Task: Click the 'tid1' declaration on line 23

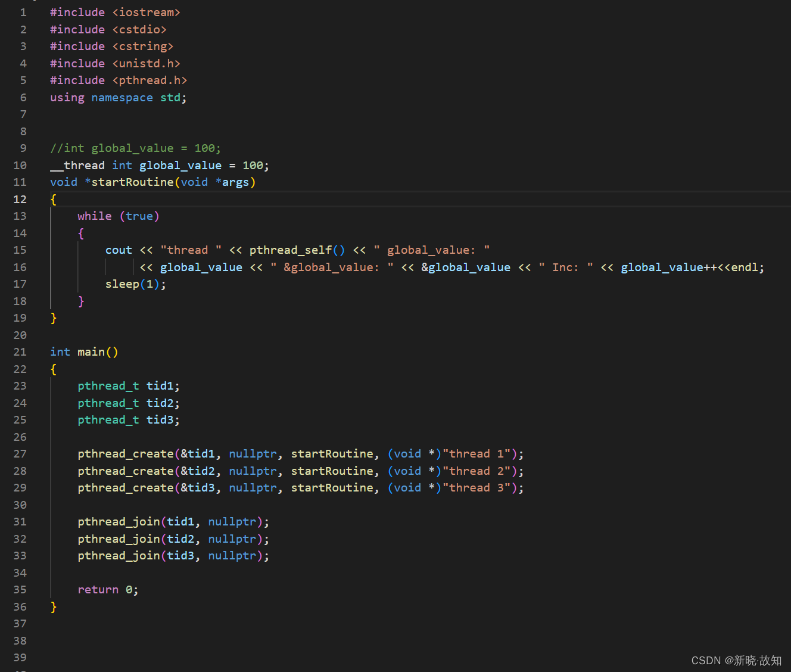Action: pos(160,386)
